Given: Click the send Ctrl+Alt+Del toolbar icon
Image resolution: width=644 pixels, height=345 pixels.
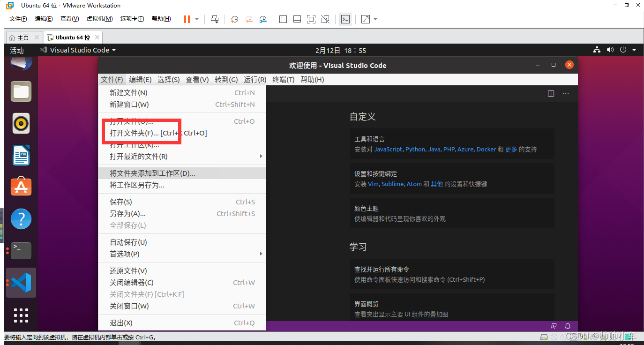Looking at the screenshot, I should 215,19.
